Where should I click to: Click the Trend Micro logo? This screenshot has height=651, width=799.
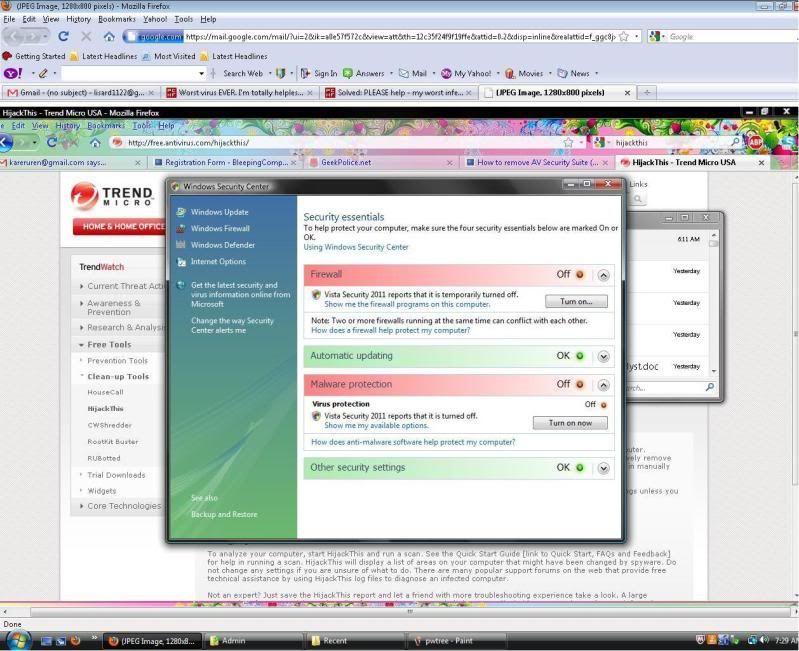tap(113, 196)
